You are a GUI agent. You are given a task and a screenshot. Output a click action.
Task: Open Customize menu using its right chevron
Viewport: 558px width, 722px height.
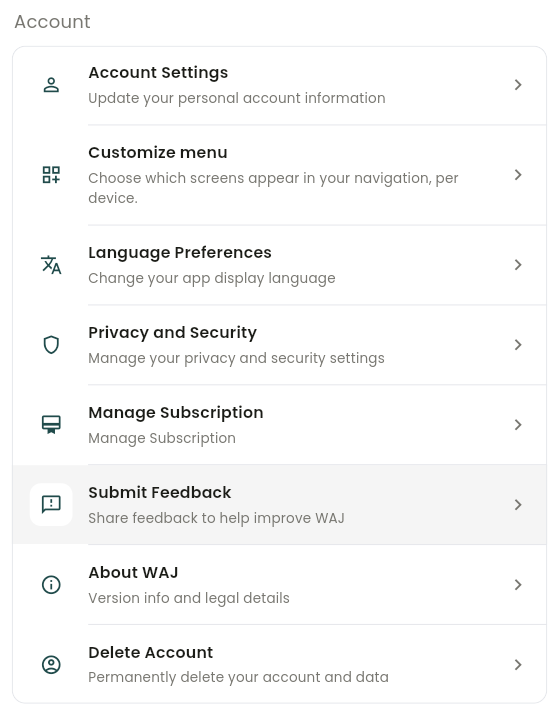(518, 175)
